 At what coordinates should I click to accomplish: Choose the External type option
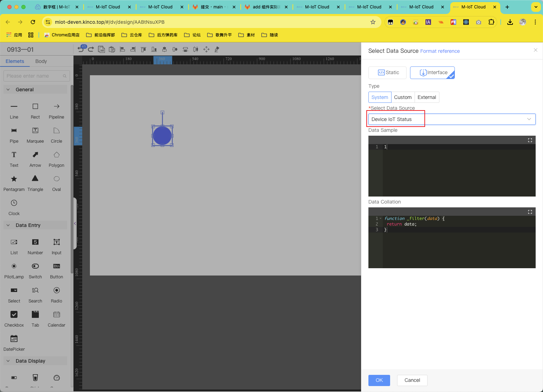(x=426, y=97)
